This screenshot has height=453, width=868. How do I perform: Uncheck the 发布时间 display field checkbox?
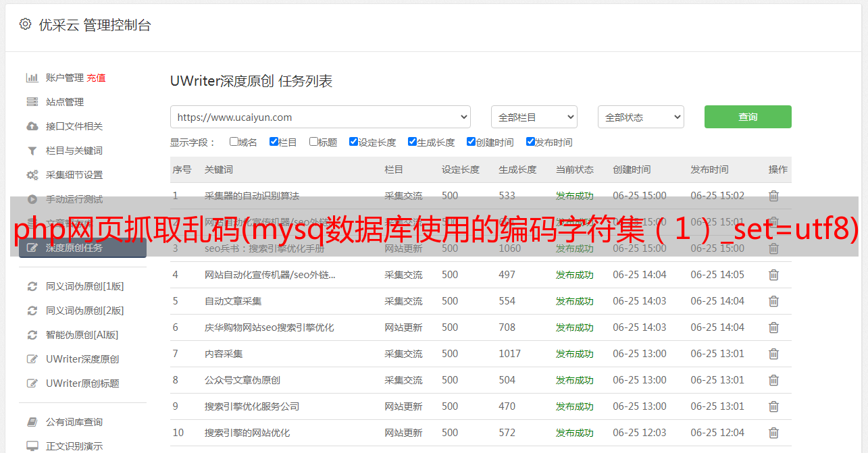[530, 142]
